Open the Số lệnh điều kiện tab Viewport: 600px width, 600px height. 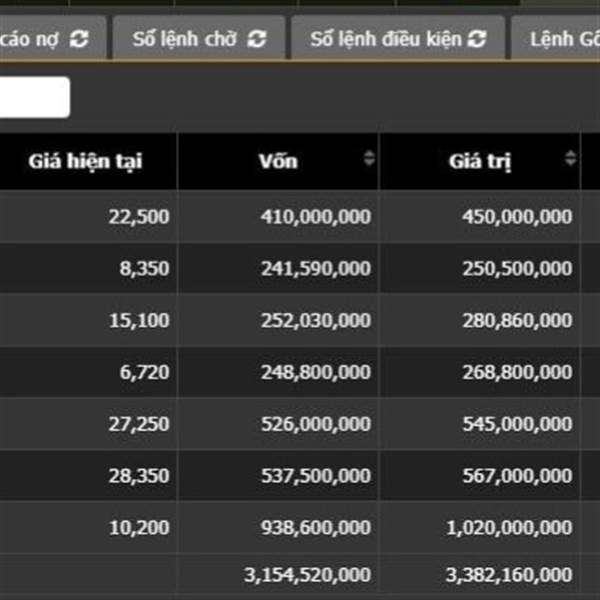(398, 38)
